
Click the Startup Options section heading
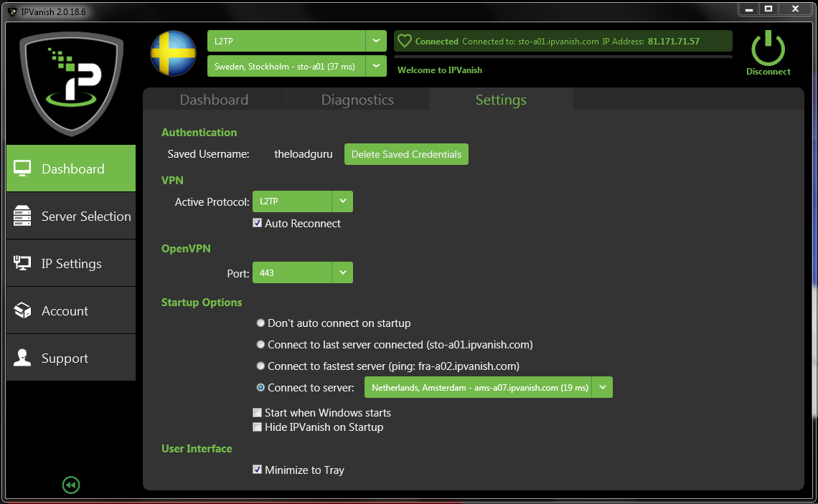pyautogui.click(x=202, y=303)
